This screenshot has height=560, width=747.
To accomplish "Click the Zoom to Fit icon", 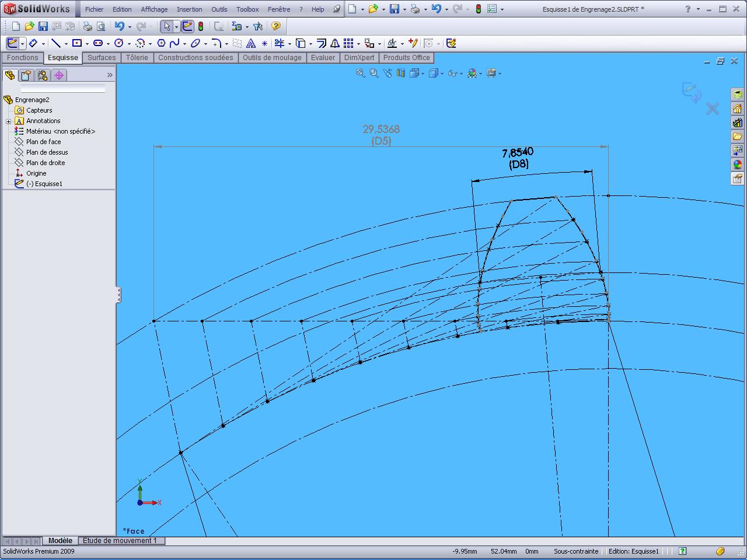I will click(360, 73).
